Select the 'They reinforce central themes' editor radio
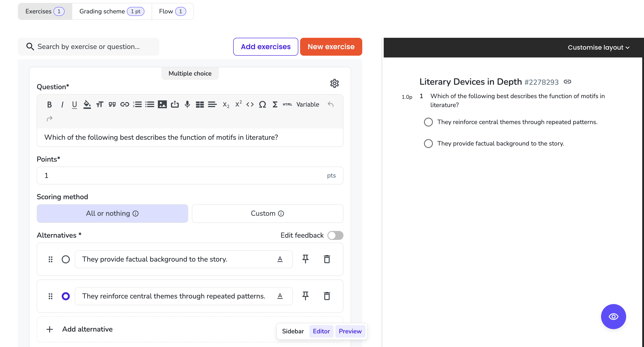This screenshot has width=644, height=347. (x=66, y=296)
